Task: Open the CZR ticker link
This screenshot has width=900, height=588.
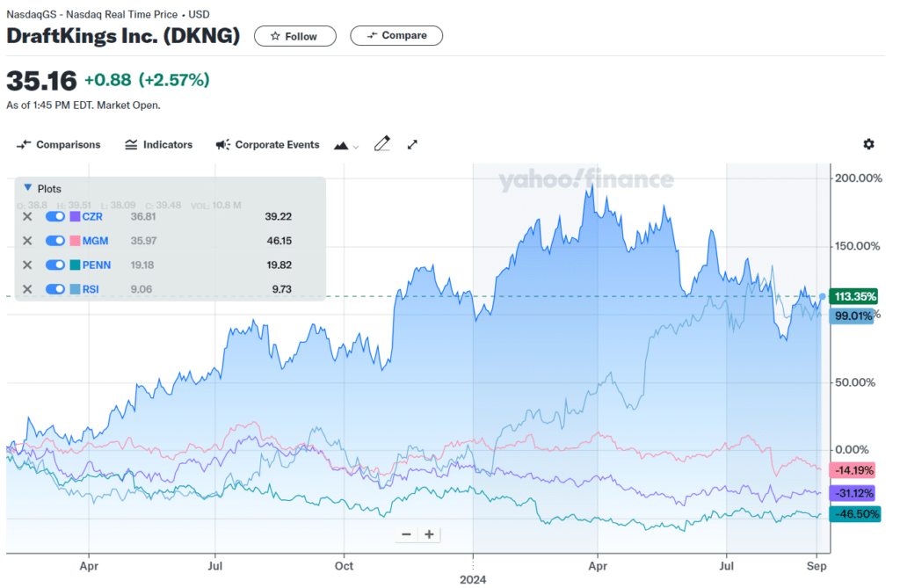Action: click(x=92, y=216)
